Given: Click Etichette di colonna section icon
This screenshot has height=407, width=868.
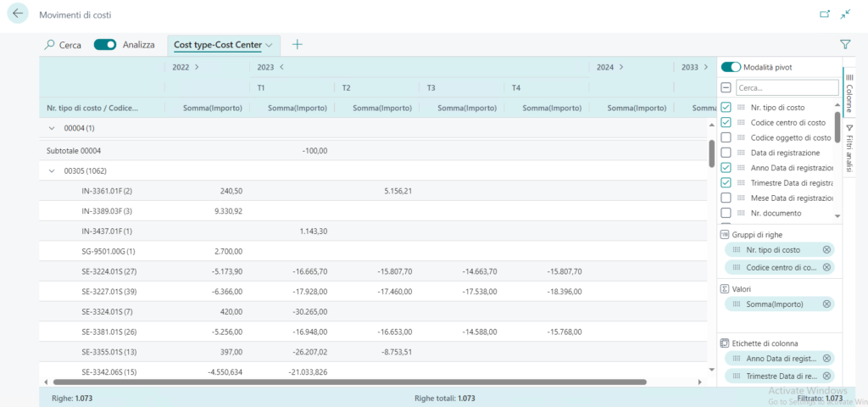Looking at the screenshot, I should [725, 343].
